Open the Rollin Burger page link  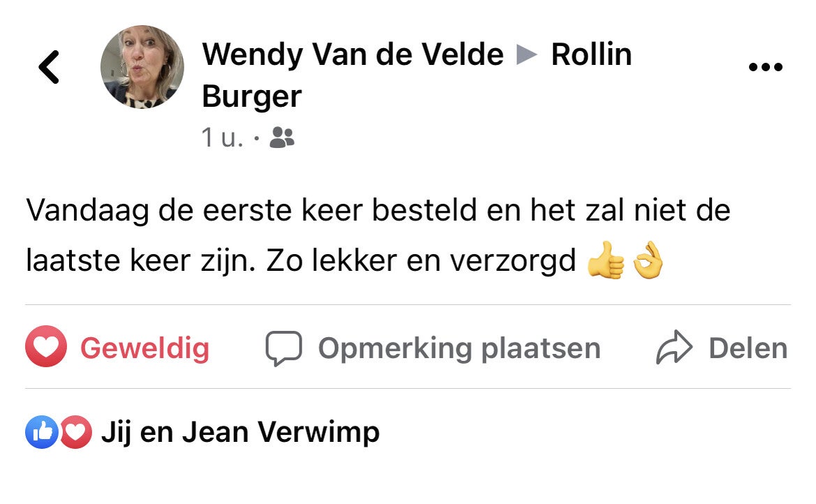tap(416, 75)
